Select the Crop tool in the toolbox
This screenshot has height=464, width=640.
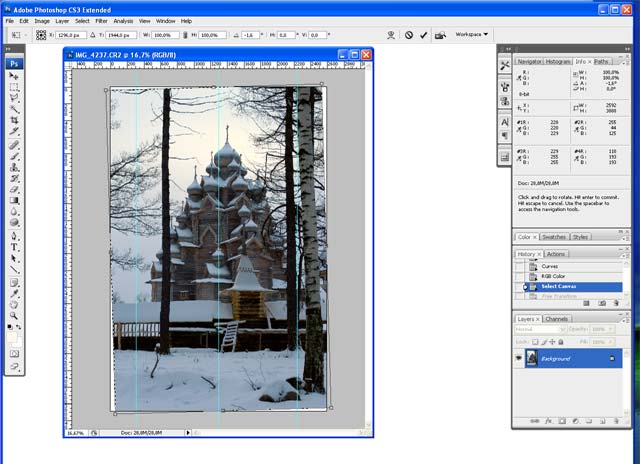[x=15, y=120]
